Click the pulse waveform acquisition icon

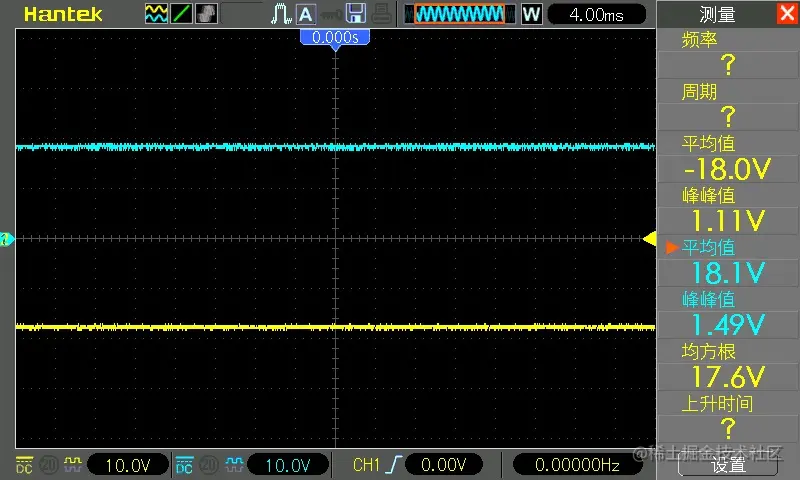click(281, 14)
